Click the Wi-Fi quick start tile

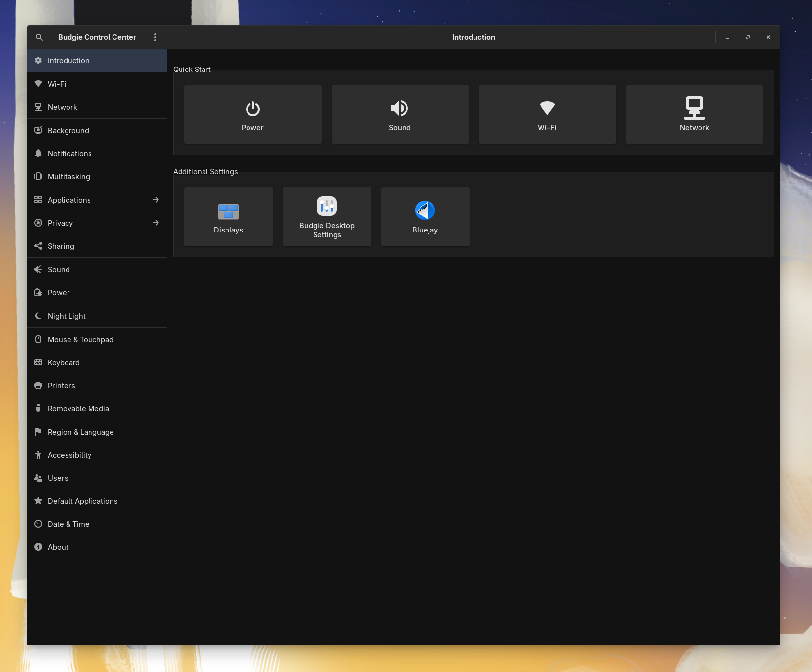click(547, 115)
